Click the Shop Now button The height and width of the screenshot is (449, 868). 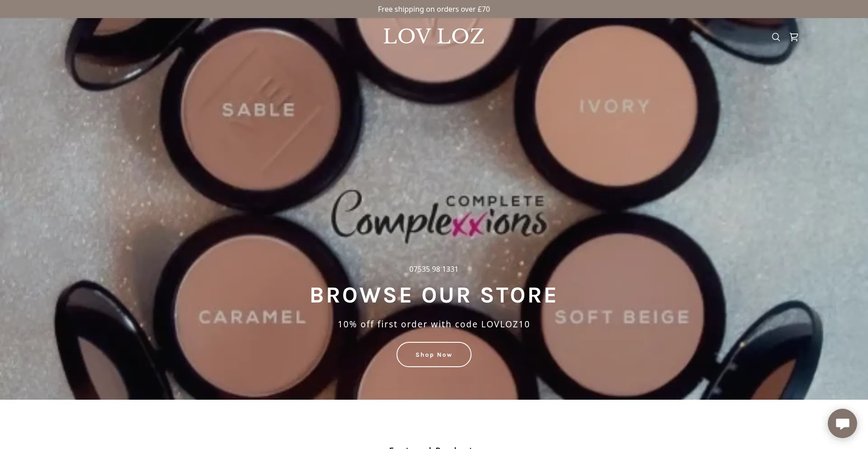434,354
